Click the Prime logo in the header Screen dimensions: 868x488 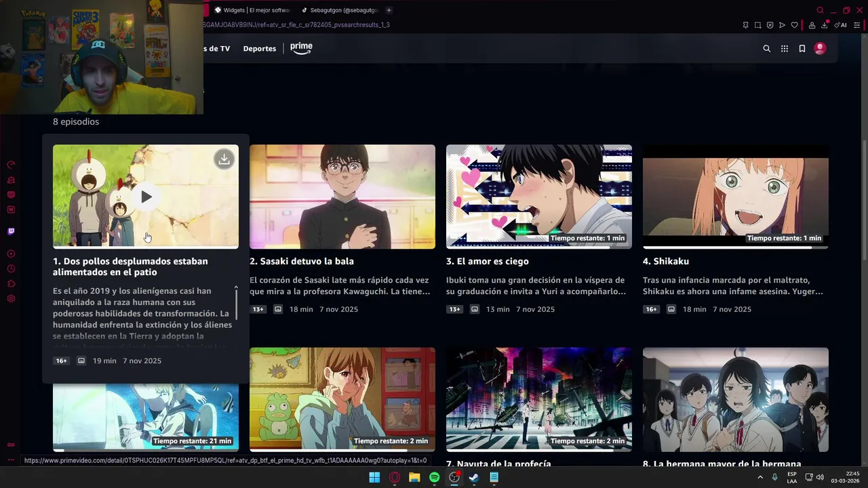(301, 48)
